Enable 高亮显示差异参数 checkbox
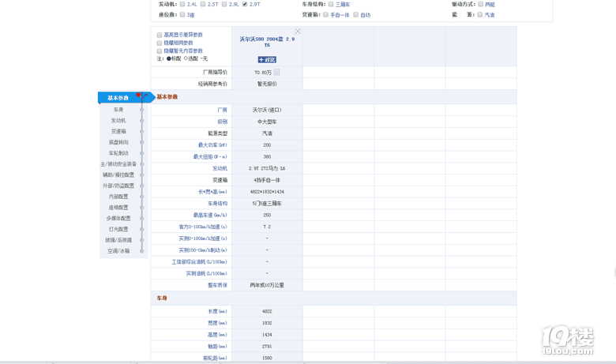The height and width of the screenshot is (364, 616). pyautogui.click(x=160, y=35)
